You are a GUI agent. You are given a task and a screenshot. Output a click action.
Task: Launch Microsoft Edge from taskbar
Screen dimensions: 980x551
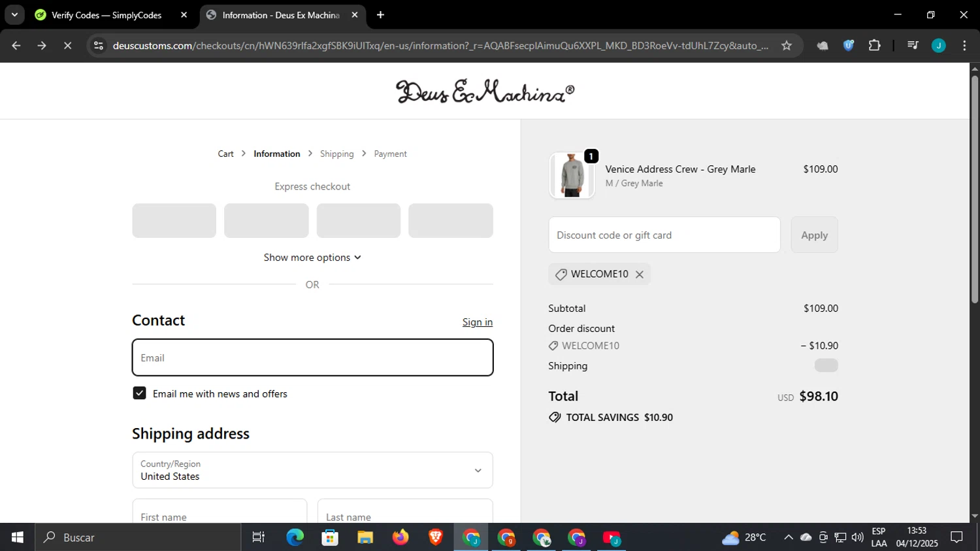click(295, 537)
